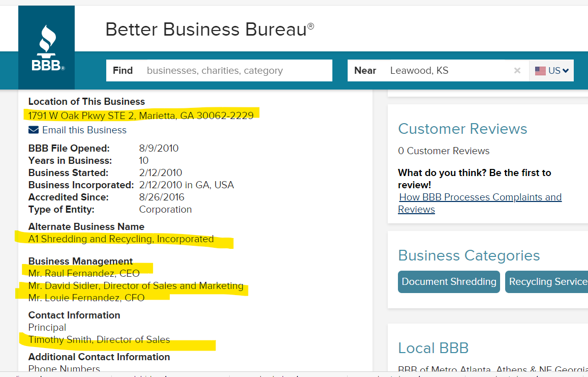Click Mr. David Sidler, Director of Sales and Marketing
This screenshot has height=377, width=588.
136,286
